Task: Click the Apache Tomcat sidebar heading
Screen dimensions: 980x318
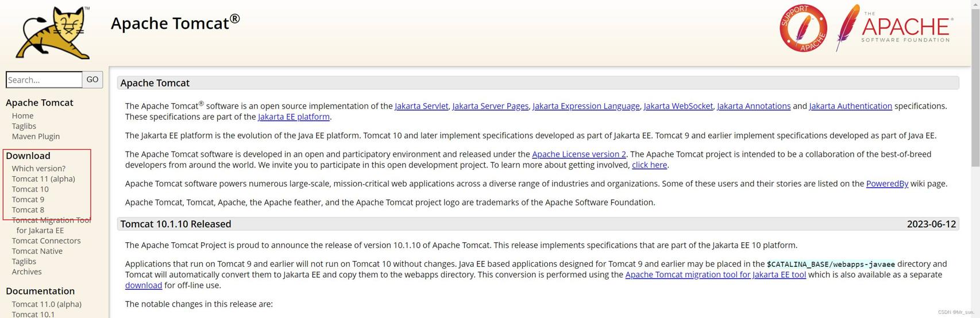Action: 40,103
